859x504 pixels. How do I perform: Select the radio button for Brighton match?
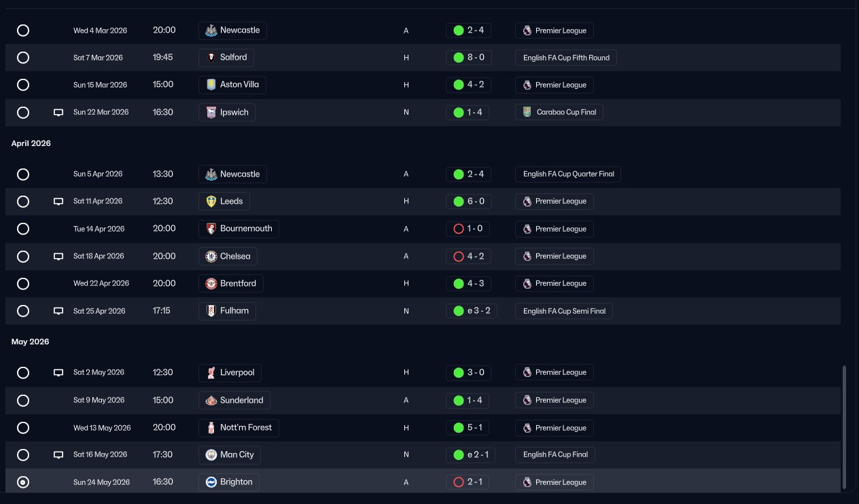point(23,482)
